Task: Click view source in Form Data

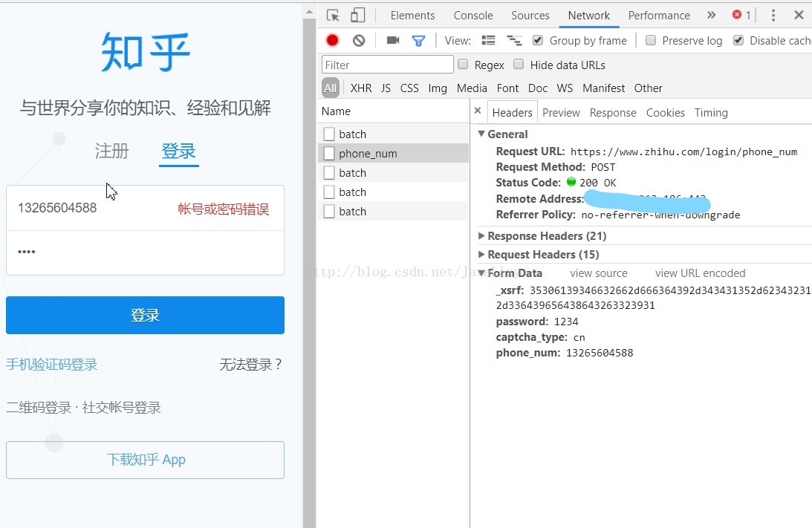Action: coord(599,273)
